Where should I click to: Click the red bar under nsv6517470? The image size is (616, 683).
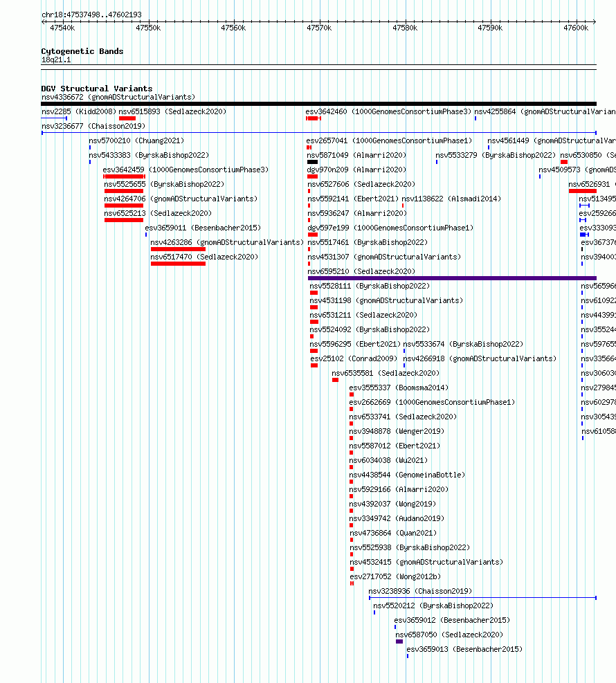pyautogui.click(x=178, y=264)
